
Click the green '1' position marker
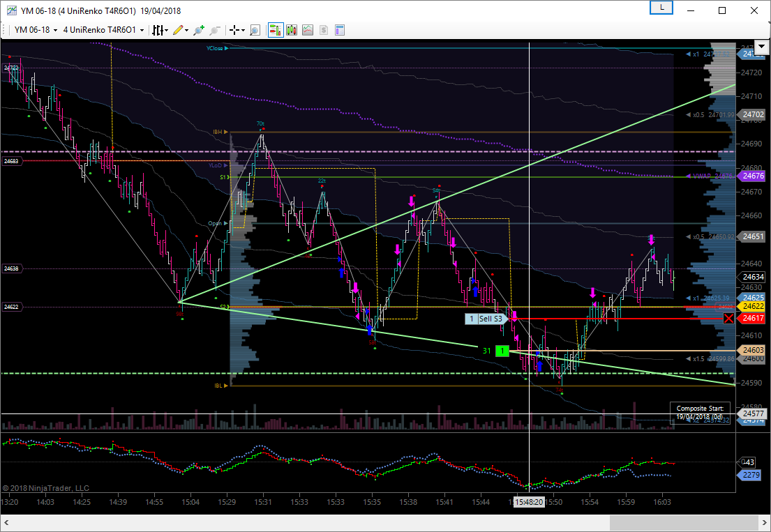[x=502, y=351]
